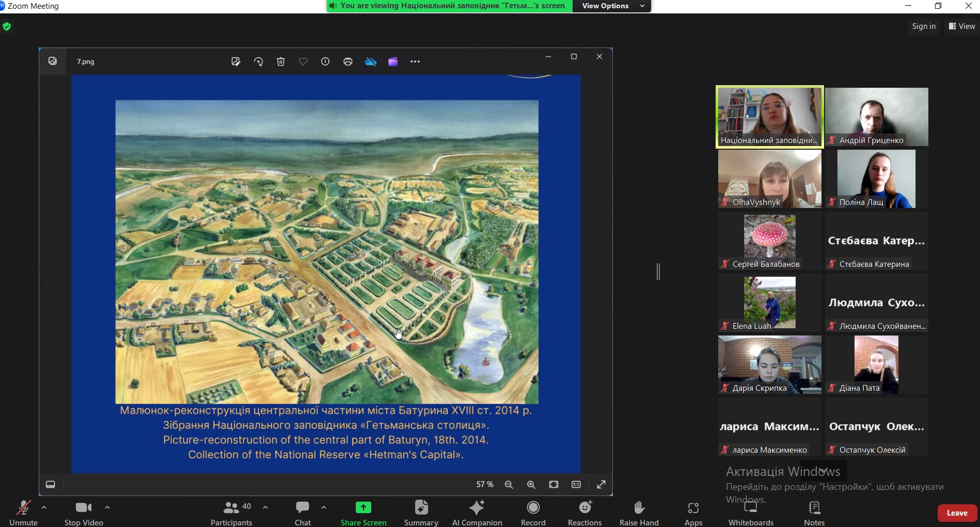Rotate the image with the rotate icon

pos(258,61)
